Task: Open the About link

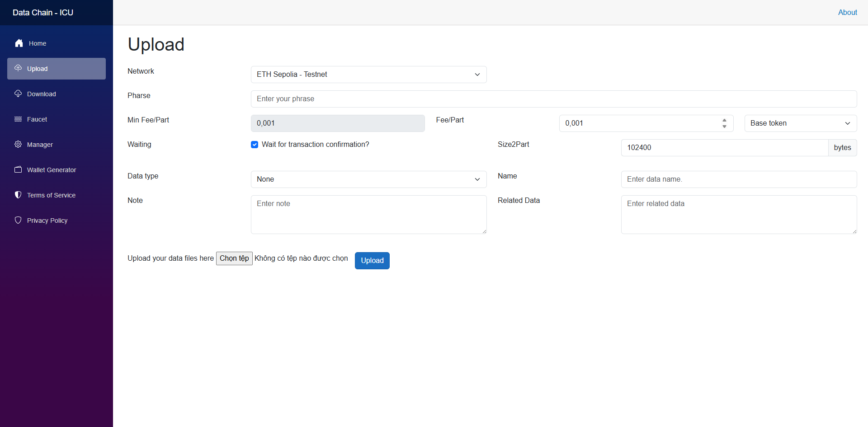Action: [847, 12]
